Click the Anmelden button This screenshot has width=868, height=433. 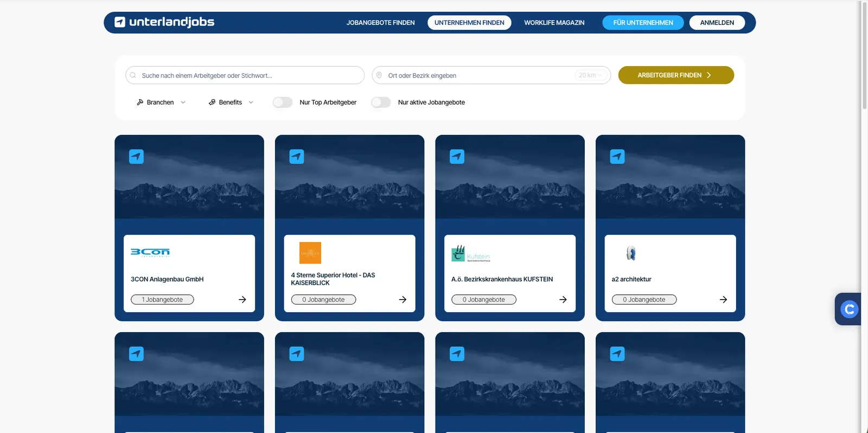coord(717,23)
